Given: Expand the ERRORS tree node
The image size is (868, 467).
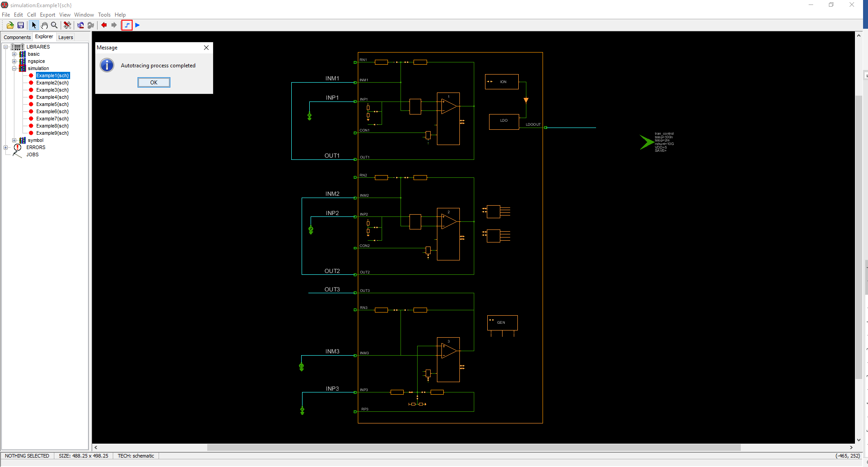Looking at the screenshot, I should pos(6,147).
